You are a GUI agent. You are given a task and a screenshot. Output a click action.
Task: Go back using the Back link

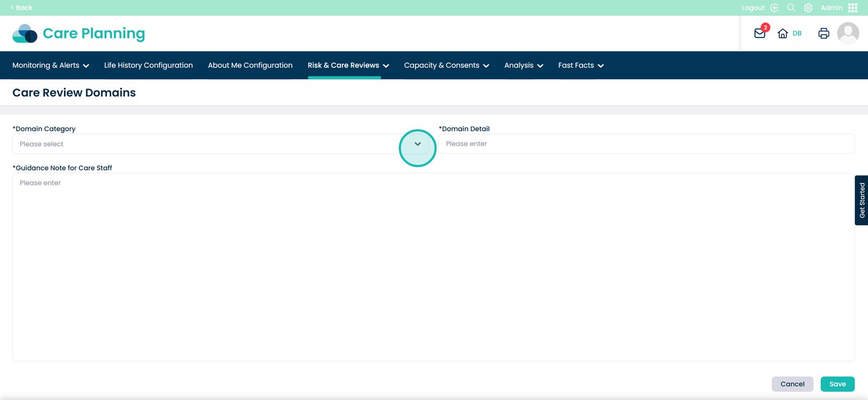tap(22, 8)
